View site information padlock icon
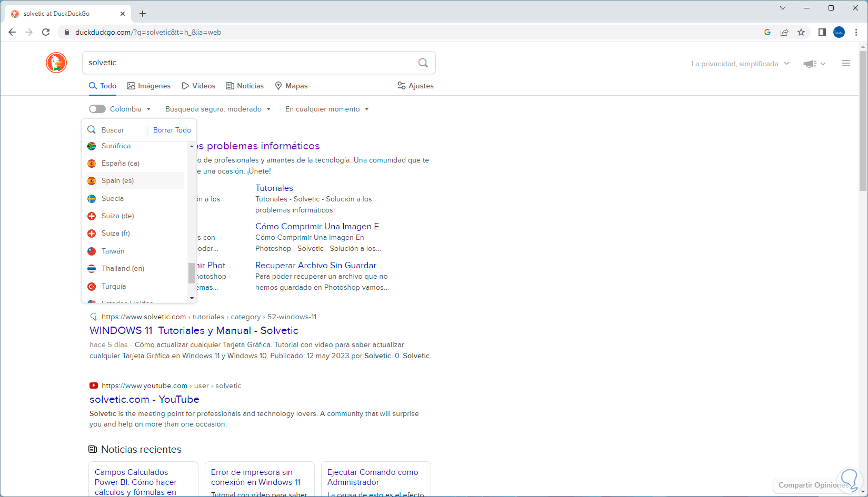868x497 pixels. (x=66, y=32)
